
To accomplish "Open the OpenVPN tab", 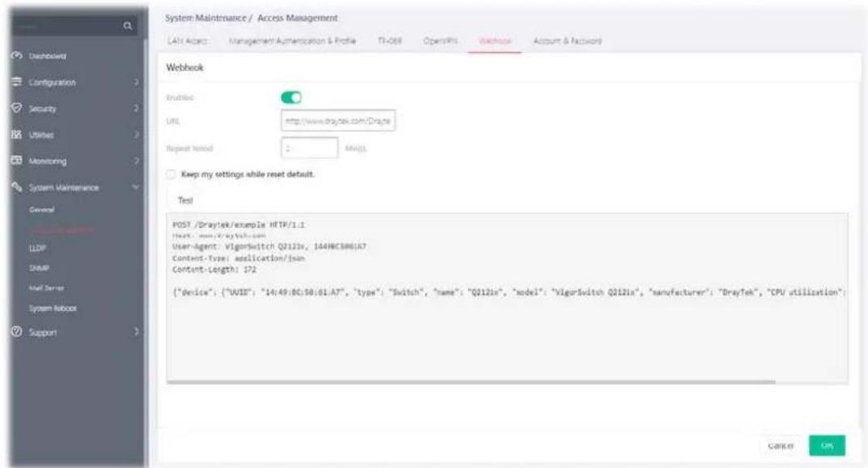I will coord(440,41).
